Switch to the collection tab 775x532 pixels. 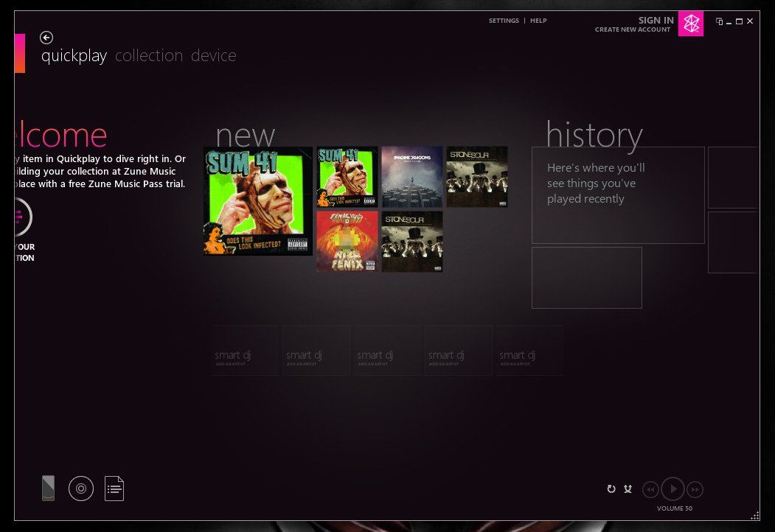(149, 55)
